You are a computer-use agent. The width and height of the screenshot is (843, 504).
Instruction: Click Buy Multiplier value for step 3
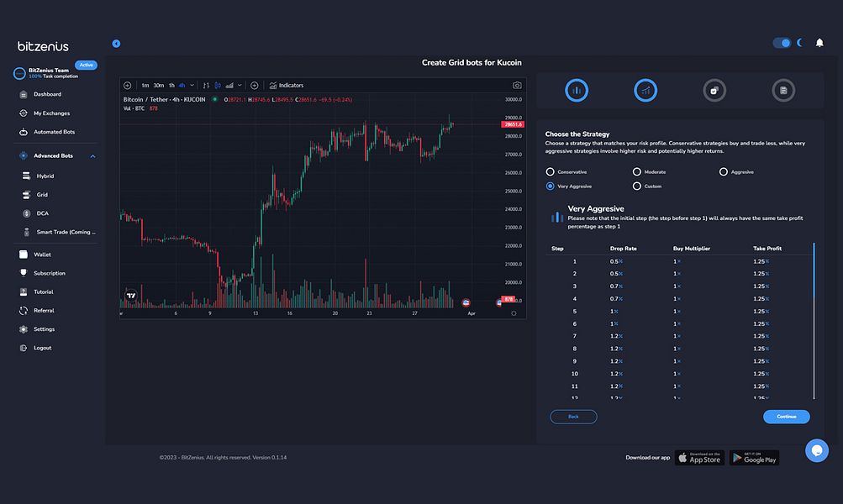click(x=677, y=286)
